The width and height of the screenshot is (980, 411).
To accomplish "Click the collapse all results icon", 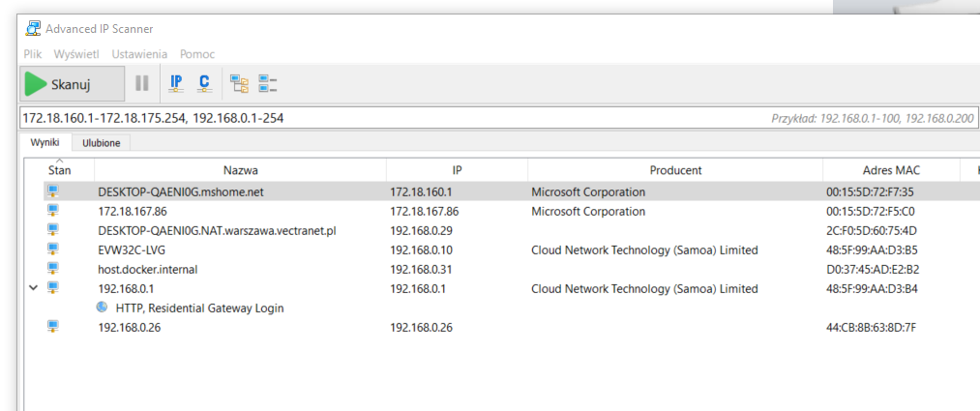I will point(268,84).
